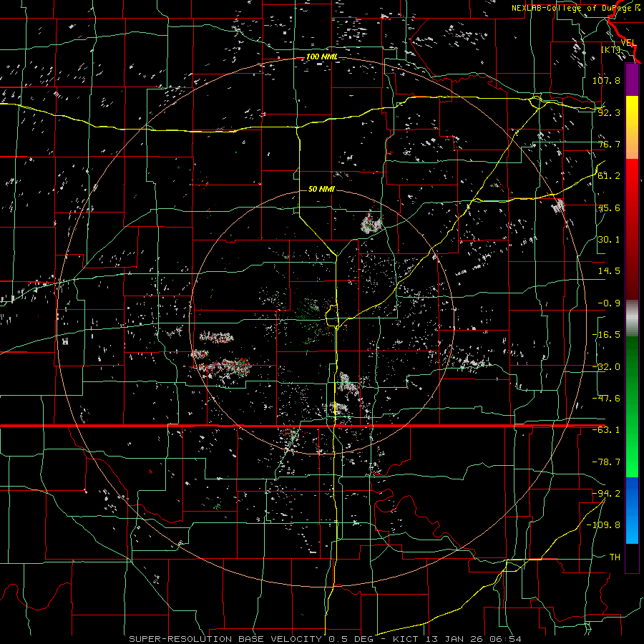Pick the red segment of the color bar

tap(632, 229)
